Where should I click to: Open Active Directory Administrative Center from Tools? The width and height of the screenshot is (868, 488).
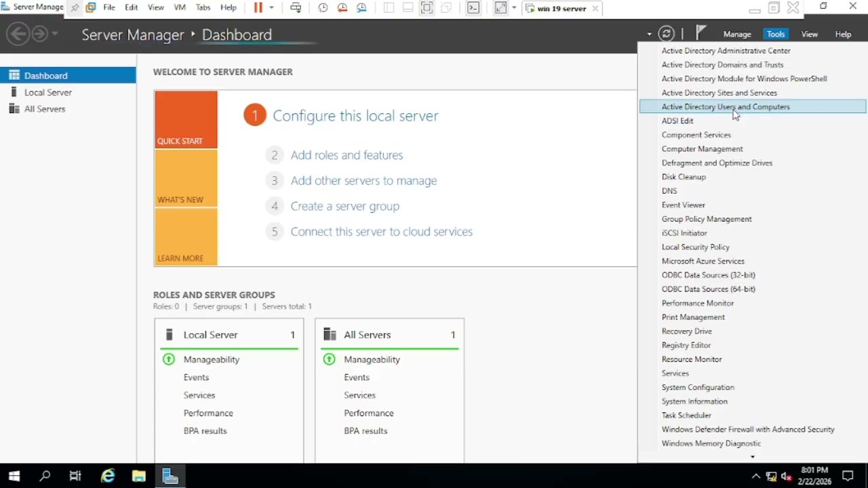[x=753, y=51]
